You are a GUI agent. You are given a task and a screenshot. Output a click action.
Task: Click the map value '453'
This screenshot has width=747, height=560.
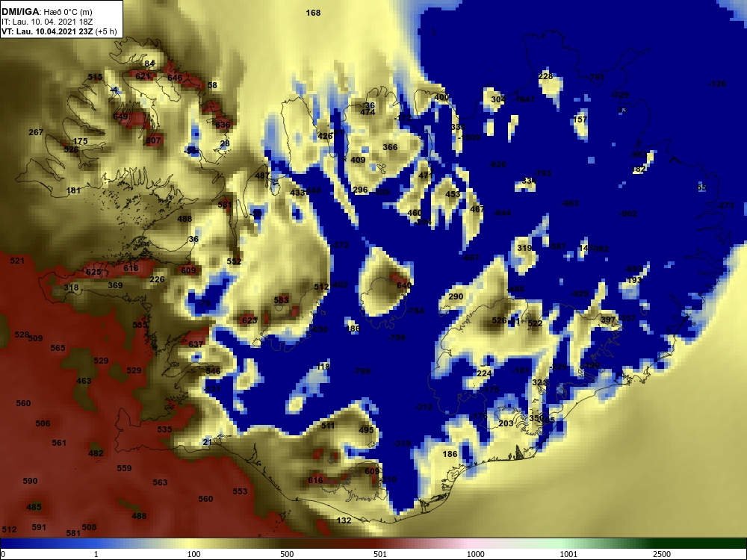[x=453, y=194]
